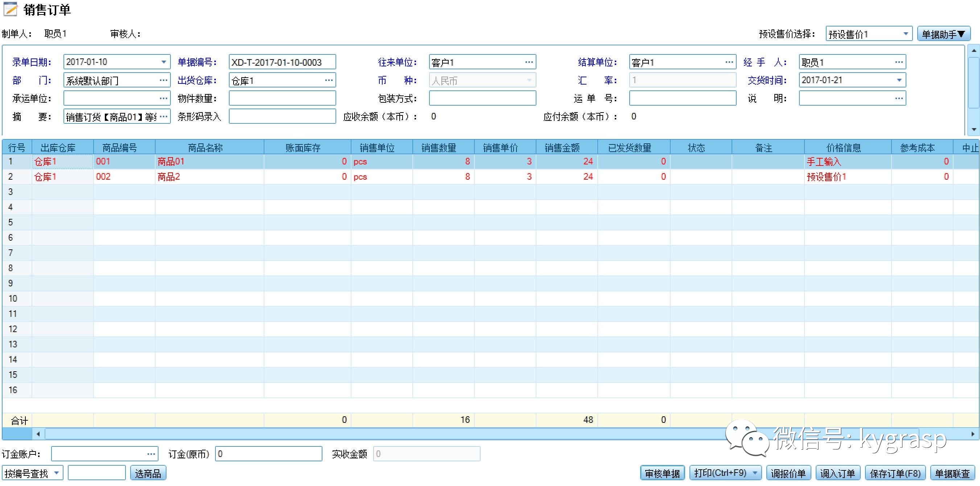The height and width of the screenshot is (486, 980).
Task: Click 审核单据 button
Action: pyautogui.click(x=662, y=473)
